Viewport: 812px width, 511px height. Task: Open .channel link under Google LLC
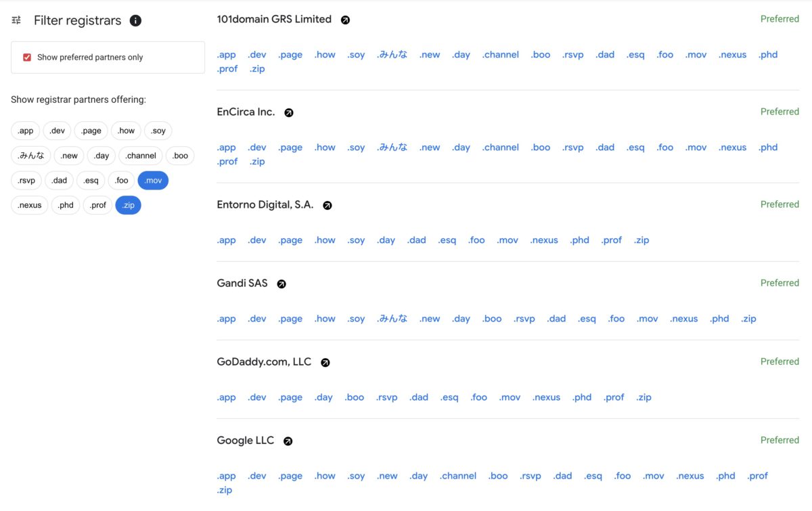[x=458, y=476]
